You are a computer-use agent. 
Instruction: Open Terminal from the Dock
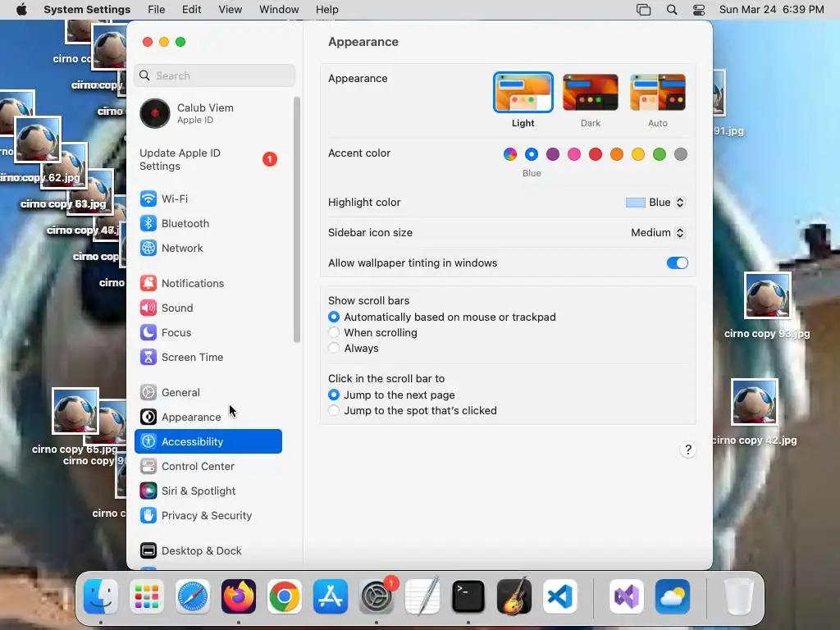(468, 596)
